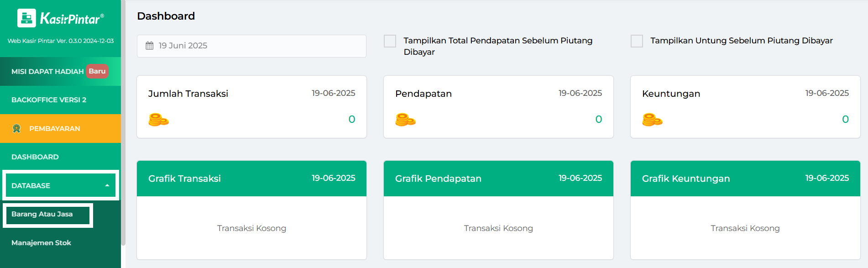Click the Pembayaran badge icon
Image resolution: width=868 pixels, height=268 pixels.
[x=17, y=129]
